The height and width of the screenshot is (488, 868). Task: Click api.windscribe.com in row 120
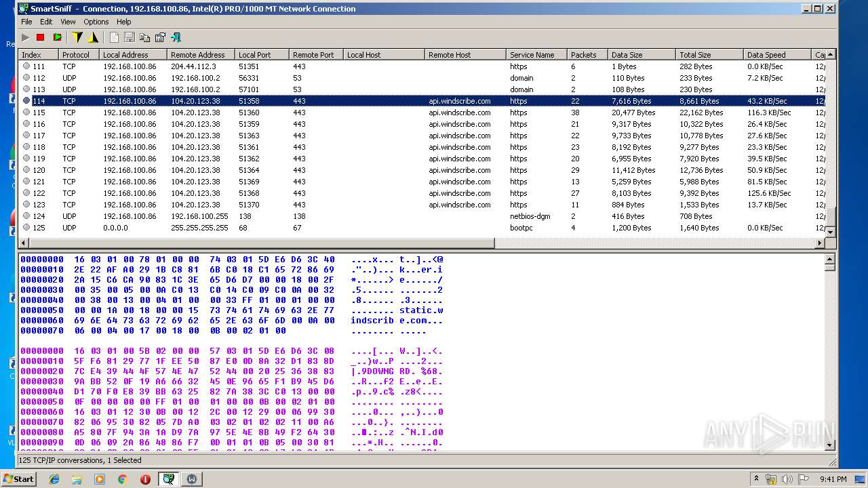460,170
